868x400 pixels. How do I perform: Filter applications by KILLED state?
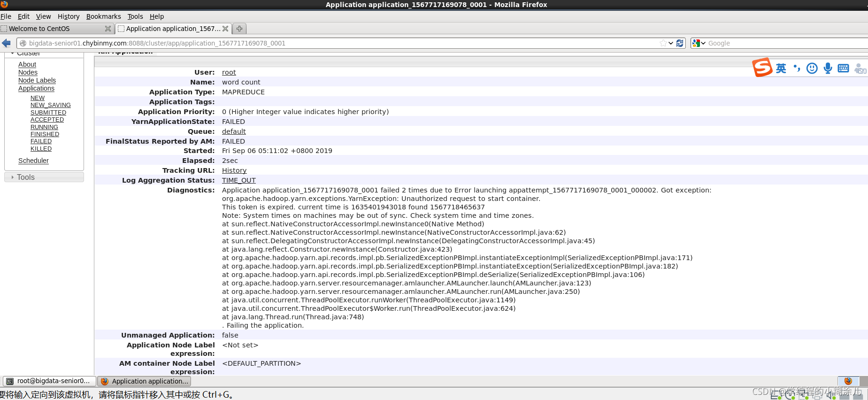41,149
